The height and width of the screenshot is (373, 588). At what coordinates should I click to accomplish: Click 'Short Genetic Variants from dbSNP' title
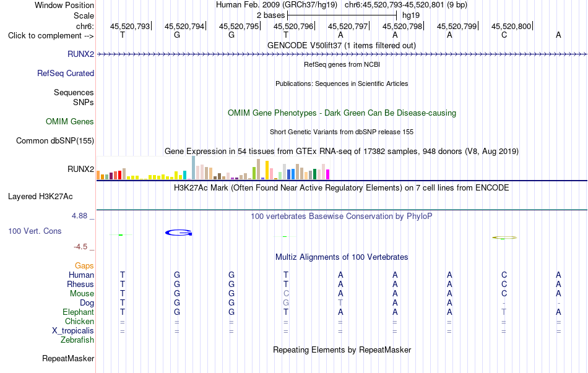[x=342, y=132]
